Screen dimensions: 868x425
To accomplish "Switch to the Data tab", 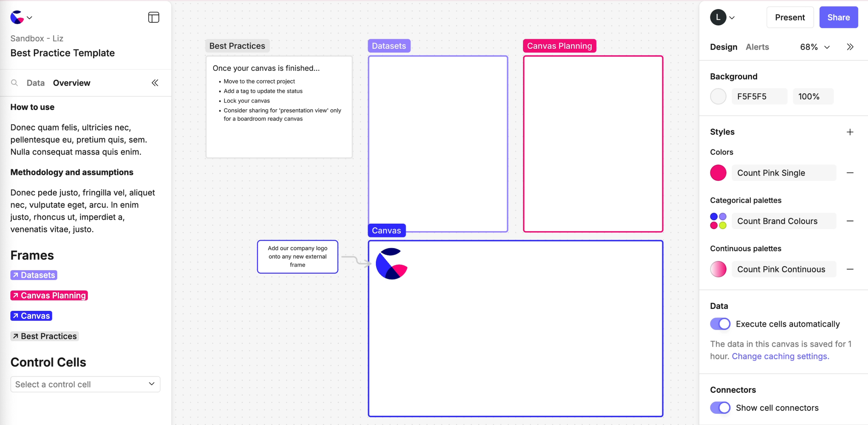I will click(35, 83).
